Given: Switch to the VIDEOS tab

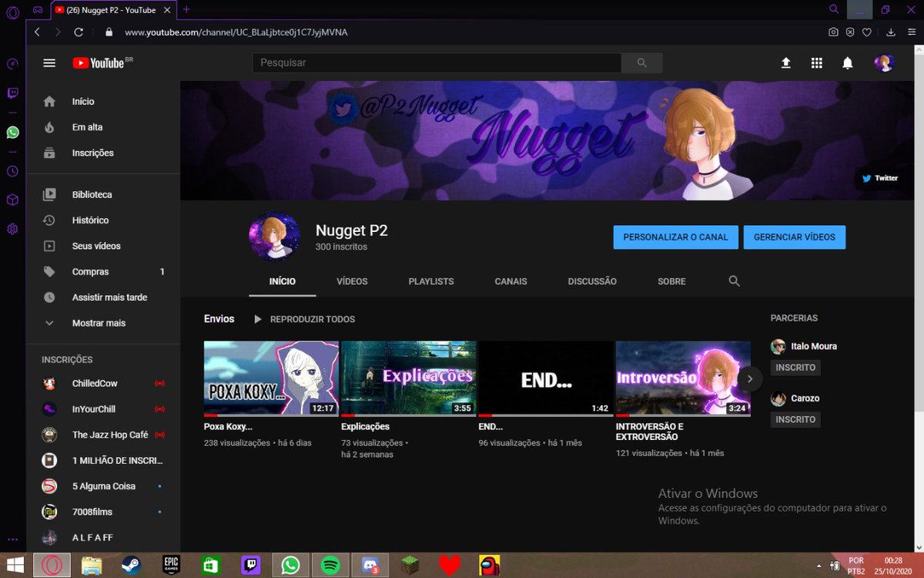Looking at the screenshot, I should click(x=352, y=281).
